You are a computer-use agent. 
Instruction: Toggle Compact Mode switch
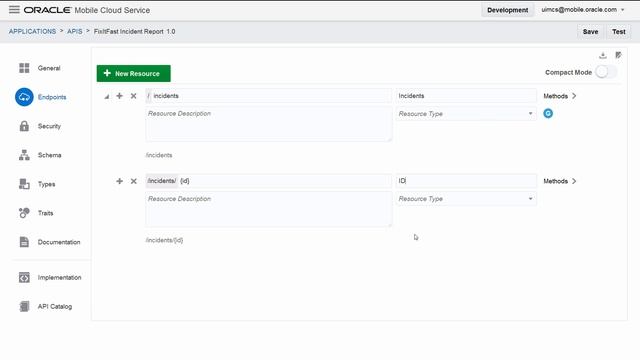coord(606,72)
